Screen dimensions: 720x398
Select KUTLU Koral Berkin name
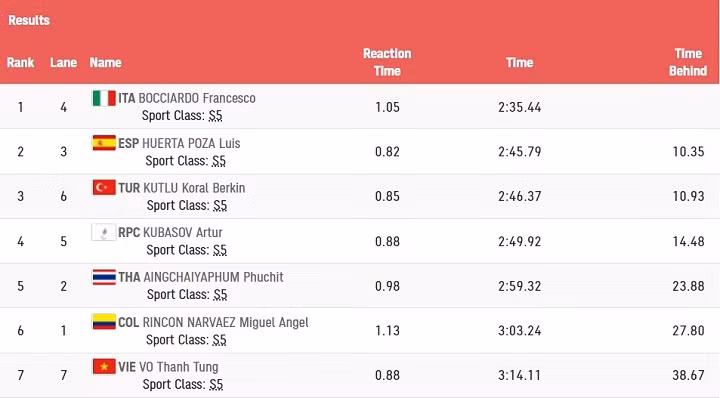click(x=194, y=188)
